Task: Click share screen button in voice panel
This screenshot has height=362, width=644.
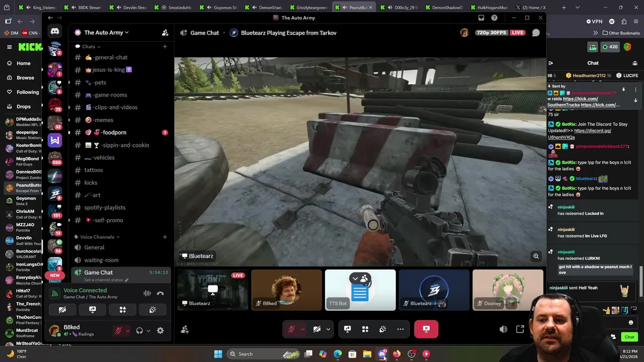Action: (x=93, y=310)
